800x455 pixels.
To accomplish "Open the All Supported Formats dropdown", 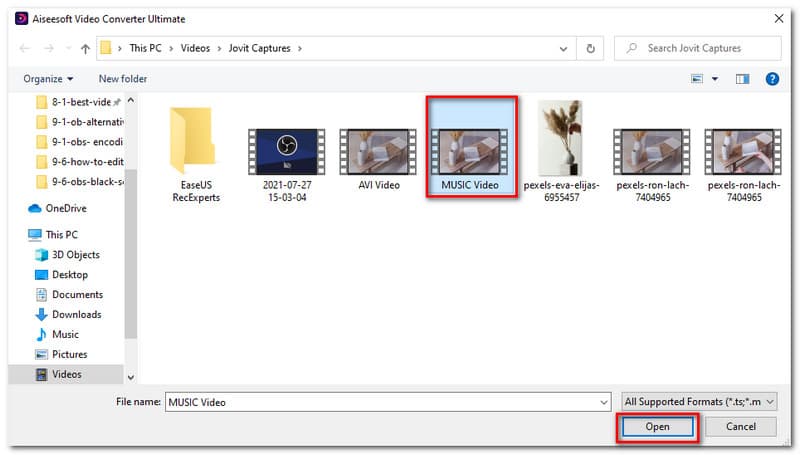I will point(698,402).
